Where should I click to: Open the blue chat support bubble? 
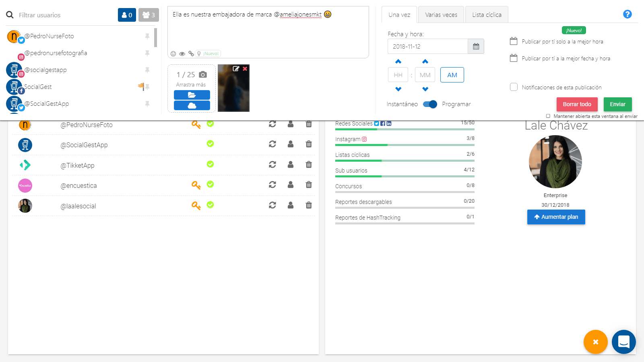624,342
